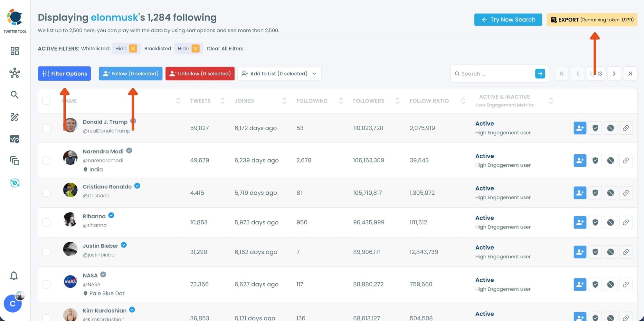Screen dimensions: 644x321
Task: Whitelist NASA using the shield icon
Action: click(595, 284)
